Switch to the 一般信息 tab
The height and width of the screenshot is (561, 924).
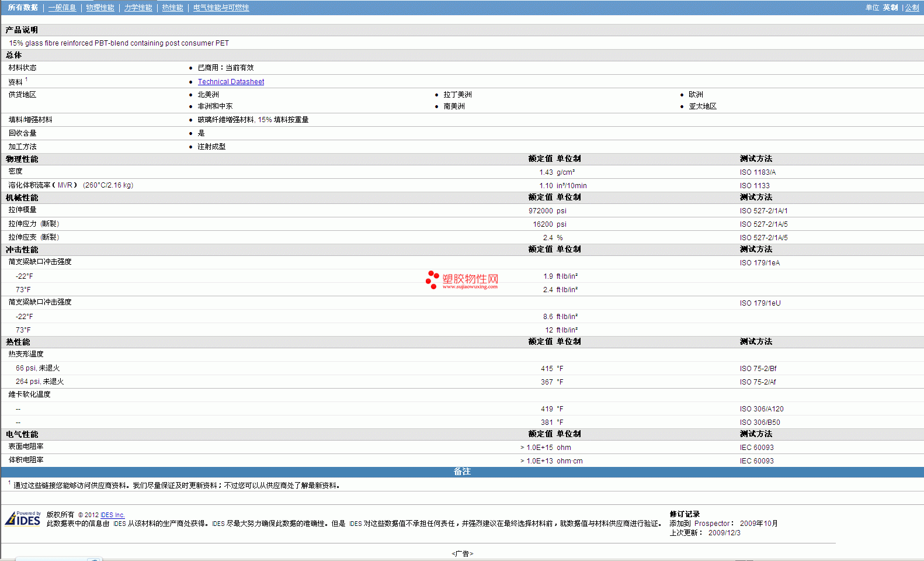[62, 8]
